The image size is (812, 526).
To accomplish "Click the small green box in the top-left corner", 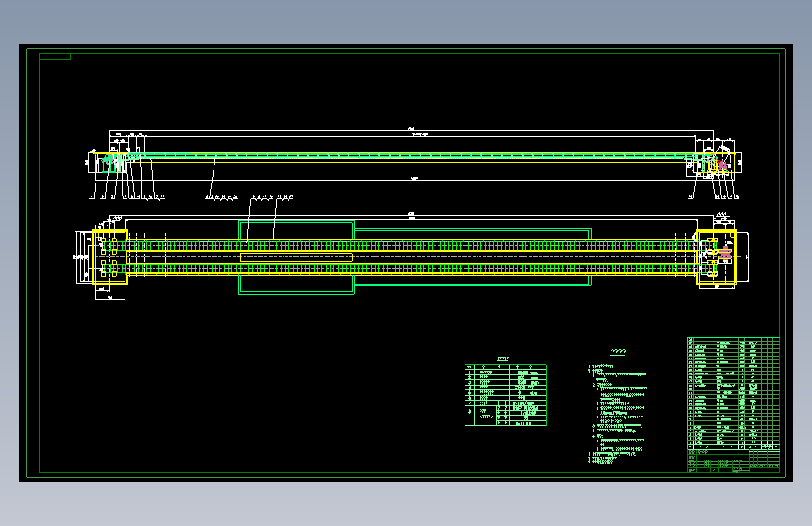I will click(x=55, y=56).
